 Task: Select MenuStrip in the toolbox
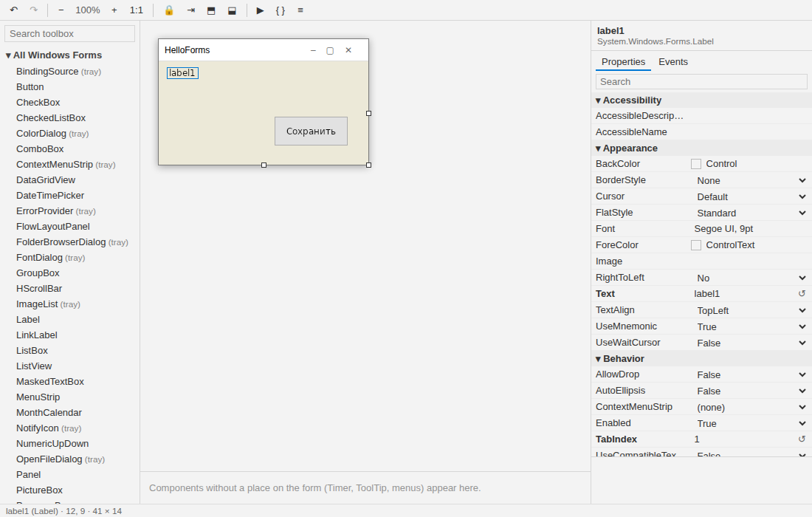pos(38,397)
